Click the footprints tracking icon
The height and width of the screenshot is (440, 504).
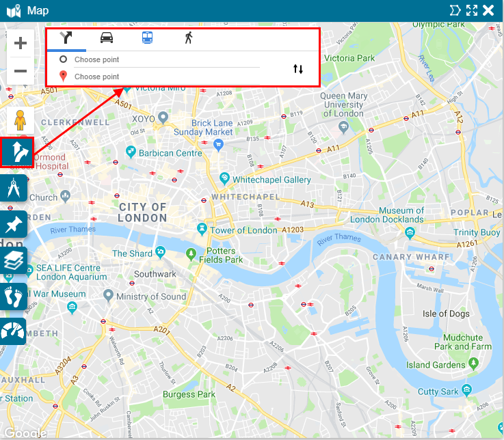(14, 297)
